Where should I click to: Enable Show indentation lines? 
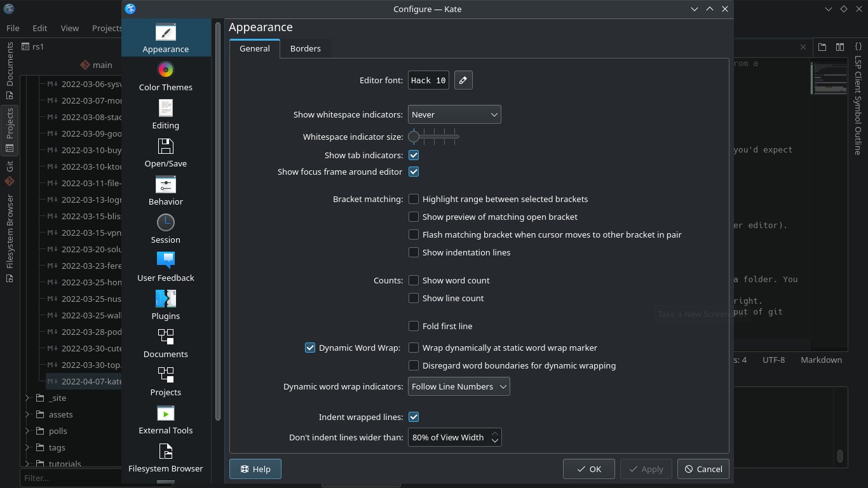414,252
